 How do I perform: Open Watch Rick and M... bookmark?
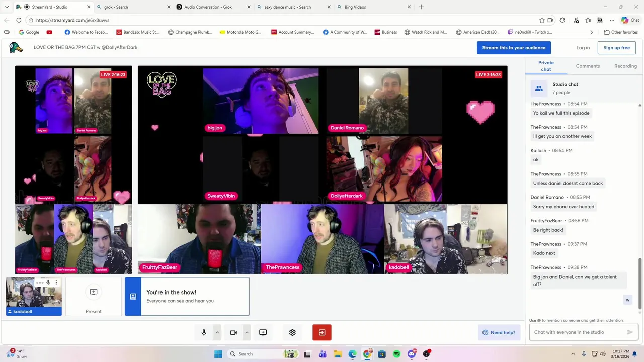pyautogui.click(x=426, y=32)
